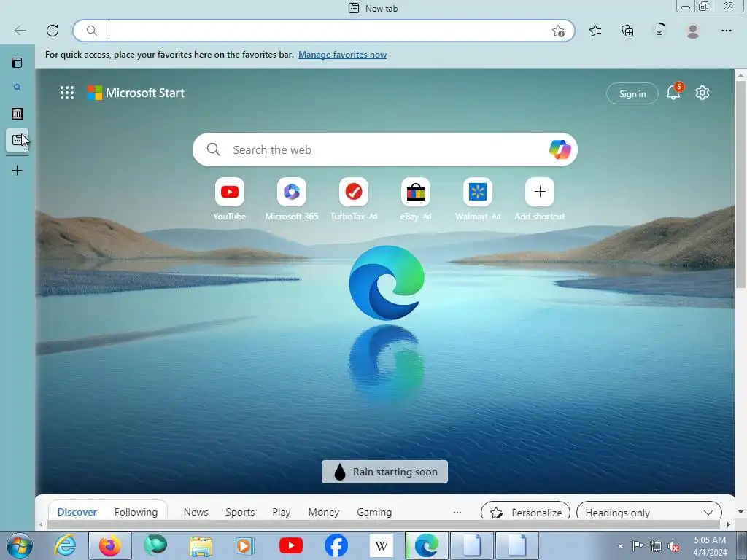Switch to the Following tab
The width and height of the screenshot is (747, 560).
pos(136,512)
